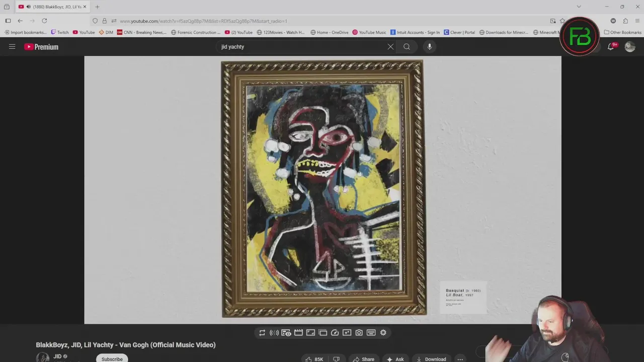Open the Home - OneDrive bookmark
The image size is (644, 362).
(x=329, y=32)
